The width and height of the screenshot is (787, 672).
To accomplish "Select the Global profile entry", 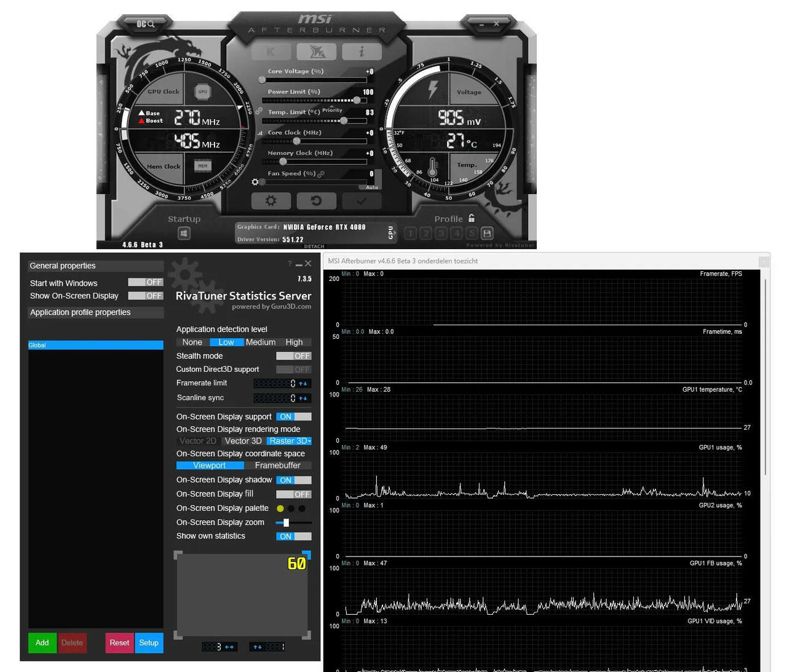I will click(x=95, y=345).
